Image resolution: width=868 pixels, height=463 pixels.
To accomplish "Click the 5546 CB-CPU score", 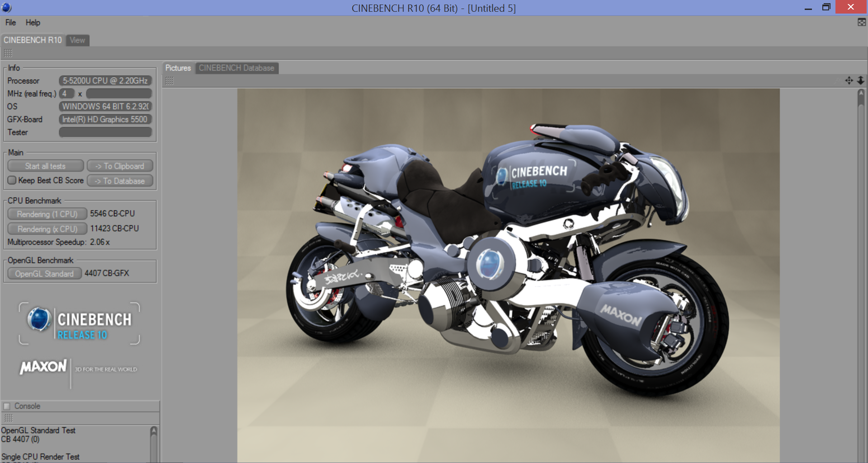I will pyautogui.click(x=112, y=214).
